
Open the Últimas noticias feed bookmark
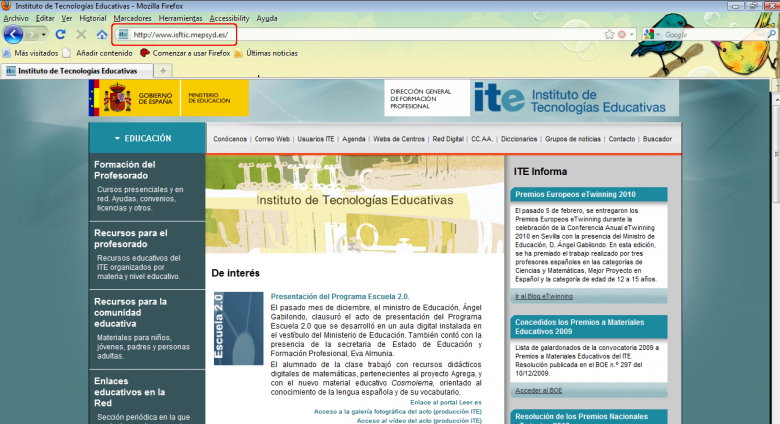[x=266, y=53]
